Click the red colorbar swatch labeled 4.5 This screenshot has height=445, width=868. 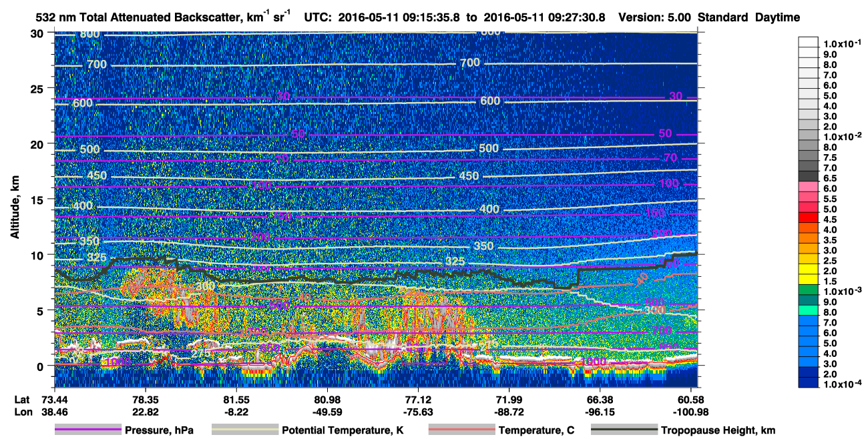809,217
